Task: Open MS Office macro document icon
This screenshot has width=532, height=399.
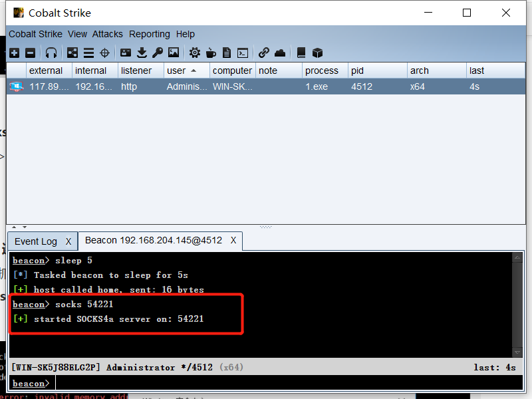Action: pyautogui.click(x=227, y=53)
